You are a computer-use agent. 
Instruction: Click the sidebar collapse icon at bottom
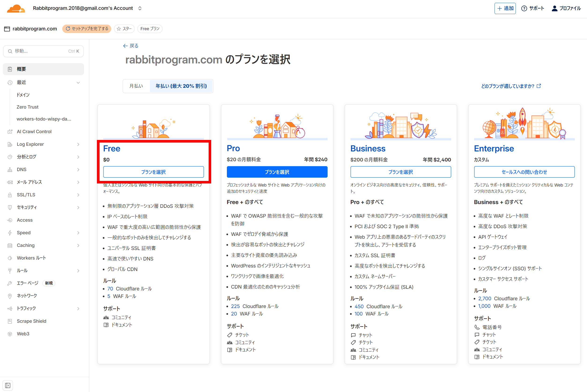pyautogui.click(x=8, y=385)
